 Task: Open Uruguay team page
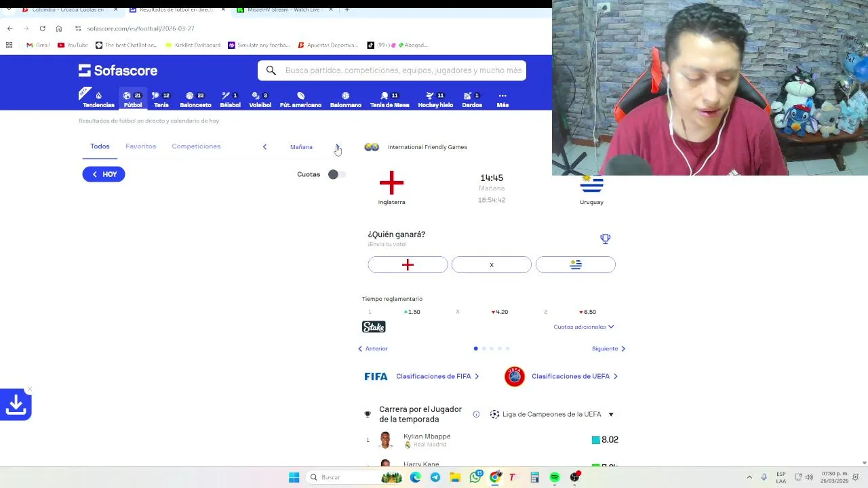point(591,190)
